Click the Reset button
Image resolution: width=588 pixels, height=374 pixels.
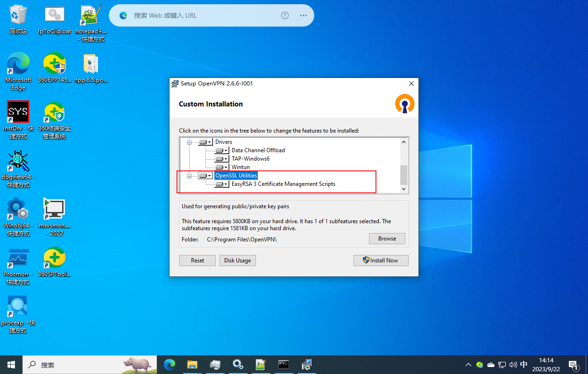coord(198,261)
